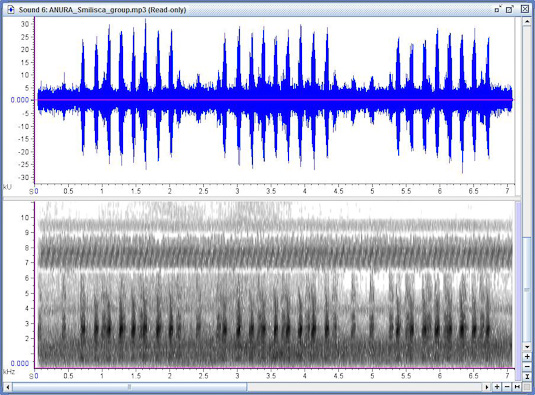Click the horizontal scrollbar right arrow
Image resolution: width=535 pixels, height=395 pixels.
(x=487, y=387)
